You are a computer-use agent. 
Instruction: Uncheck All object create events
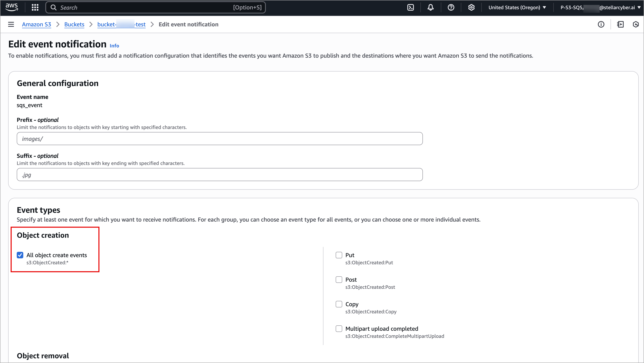point(20,255)
